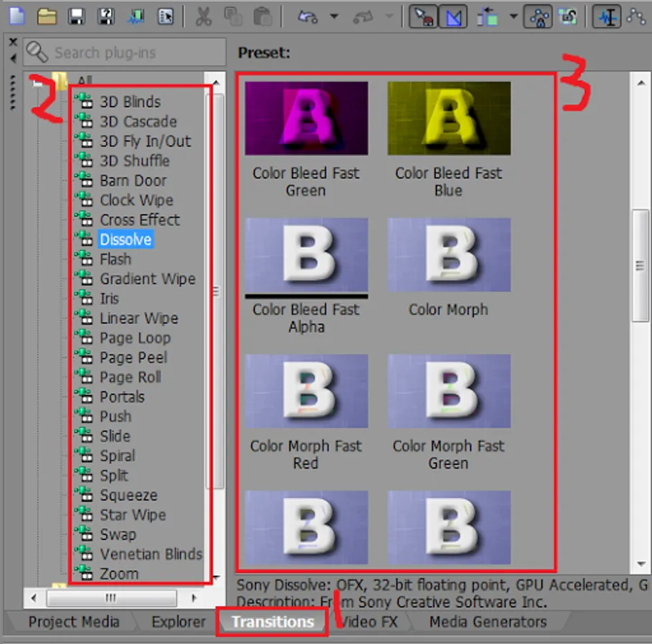The height and width of the screenshot is (644, 652).
Task: Select the Flash transition
Action: coord(116,259)
